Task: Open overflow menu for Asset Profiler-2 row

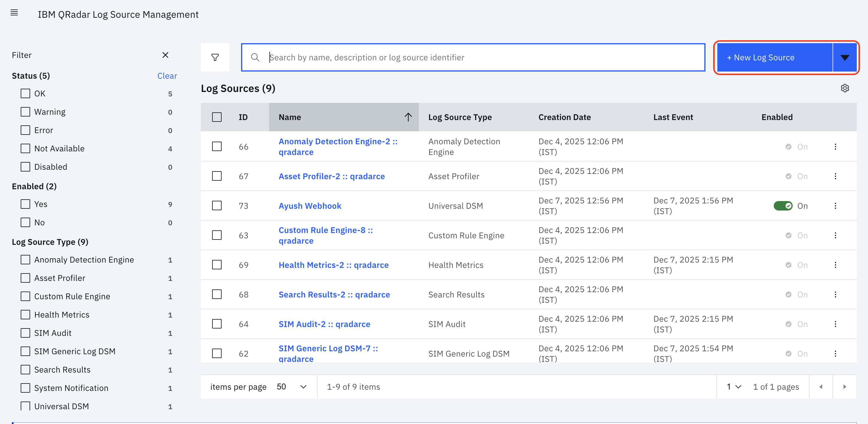Action: click(x=835, y=176)
